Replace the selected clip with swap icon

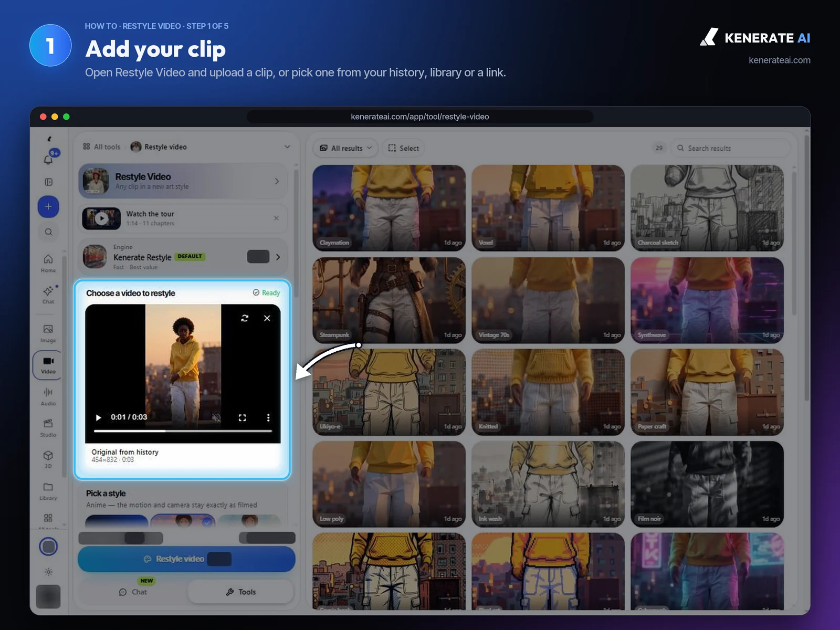(x=245, y=318)
